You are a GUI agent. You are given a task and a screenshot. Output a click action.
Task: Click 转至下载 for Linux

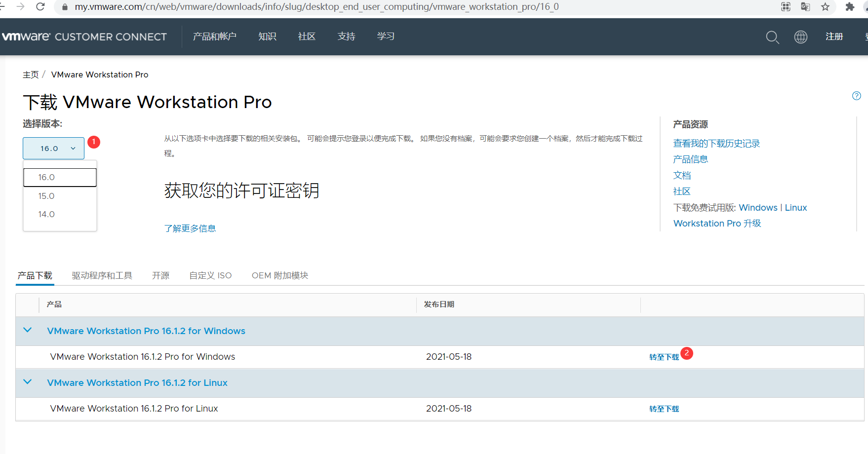pos(664,409)
